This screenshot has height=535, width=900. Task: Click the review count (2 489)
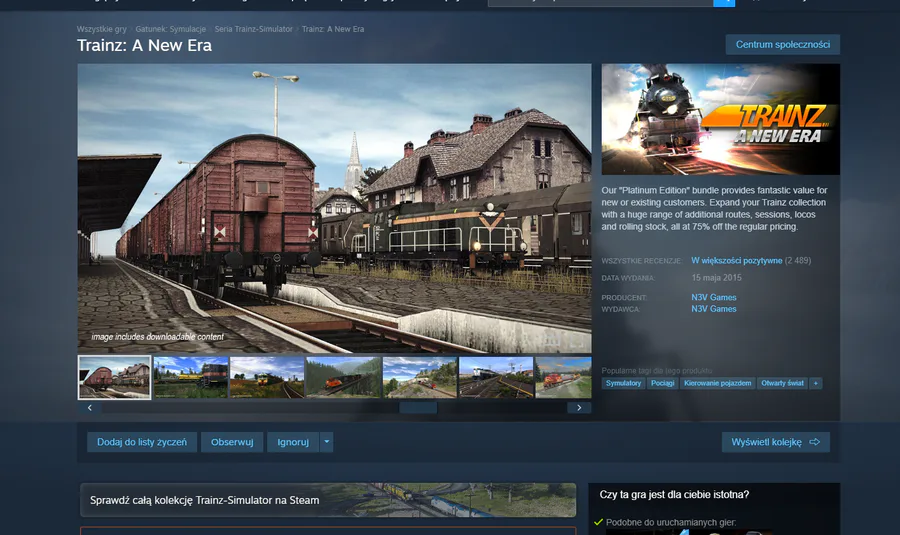pyautogui.click(x=798, y=261)
